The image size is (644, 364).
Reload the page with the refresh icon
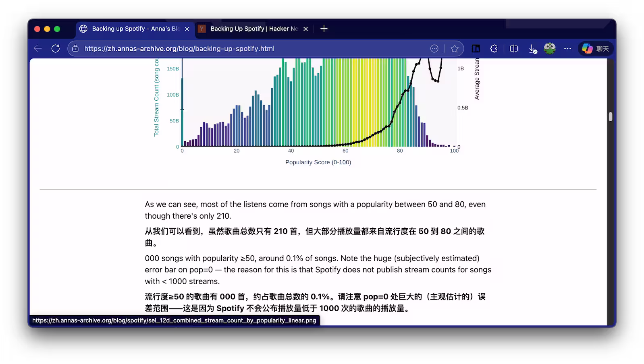(56, 49)
